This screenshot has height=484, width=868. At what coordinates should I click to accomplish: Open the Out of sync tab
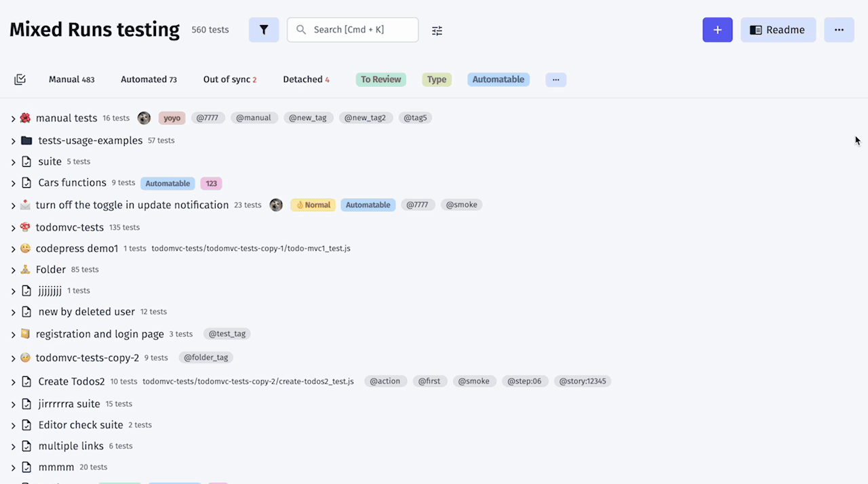pyautogui.click(x=230, y=79)
